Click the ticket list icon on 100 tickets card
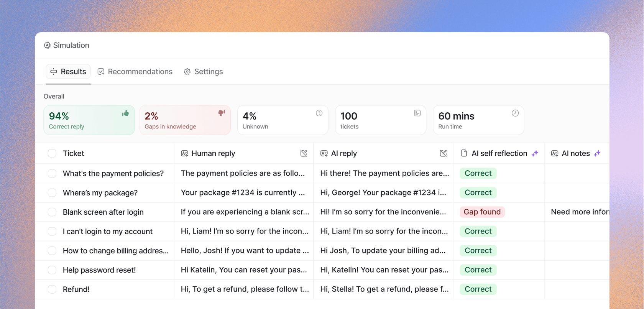The image size is (644, 309). point(417,113)
